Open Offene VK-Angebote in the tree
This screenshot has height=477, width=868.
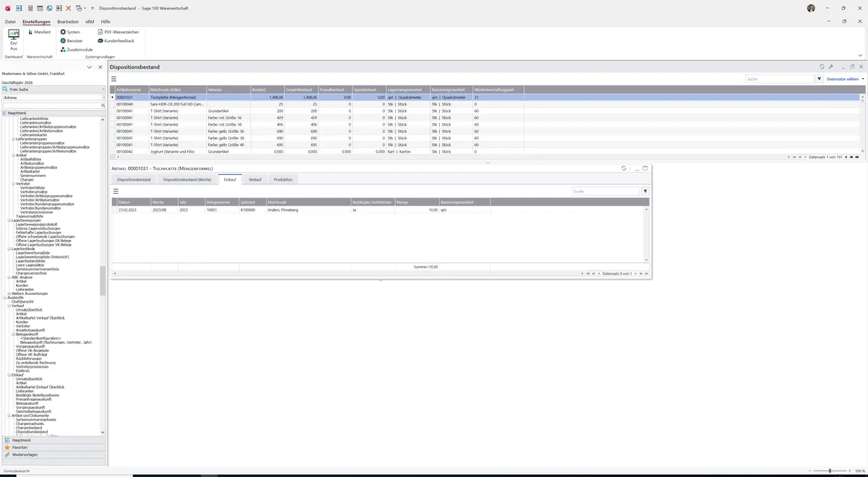(x=33, y=351)
